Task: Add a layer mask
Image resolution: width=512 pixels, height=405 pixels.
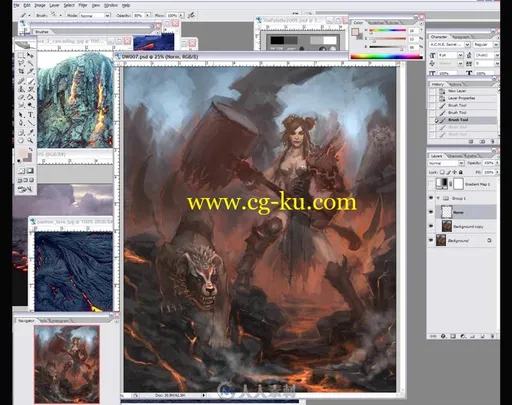Action: tap(453, 336)
